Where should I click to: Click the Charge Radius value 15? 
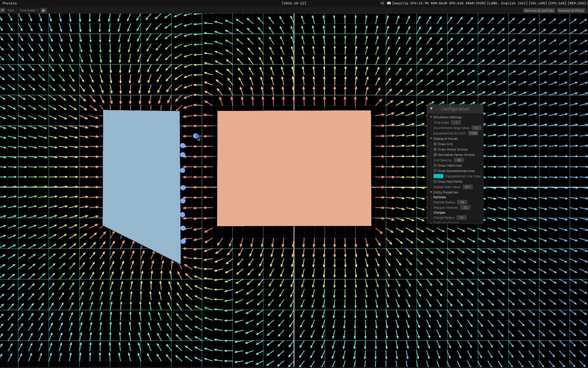click(461, 217)
